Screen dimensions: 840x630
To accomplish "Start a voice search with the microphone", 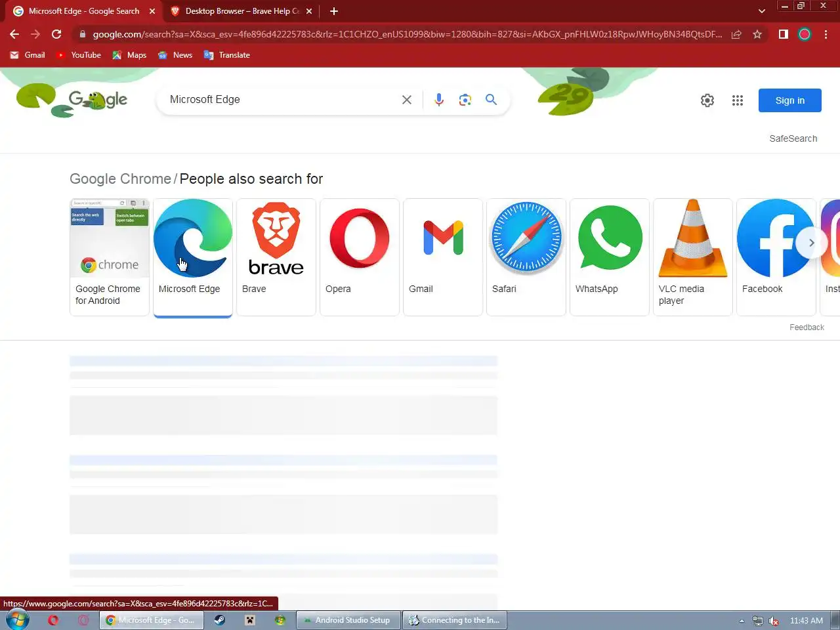I will (x=439, y=100).
